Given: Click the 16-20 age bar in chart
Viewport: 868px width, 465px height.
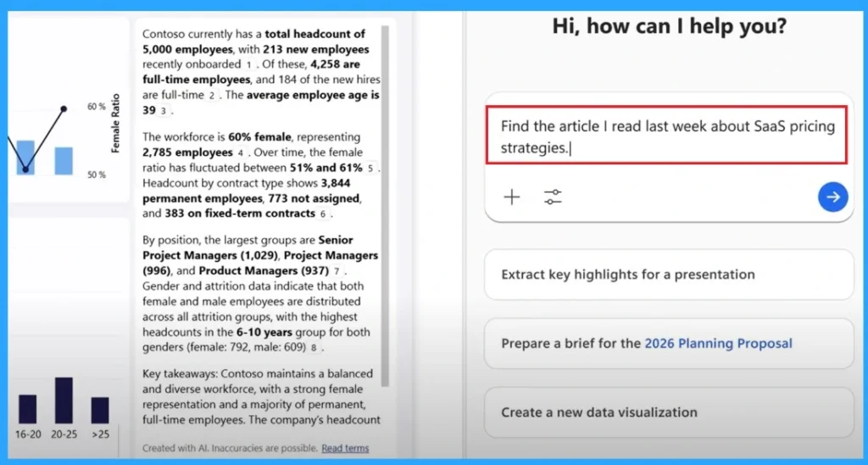Looking at the screenshot, I should point(28,409).
